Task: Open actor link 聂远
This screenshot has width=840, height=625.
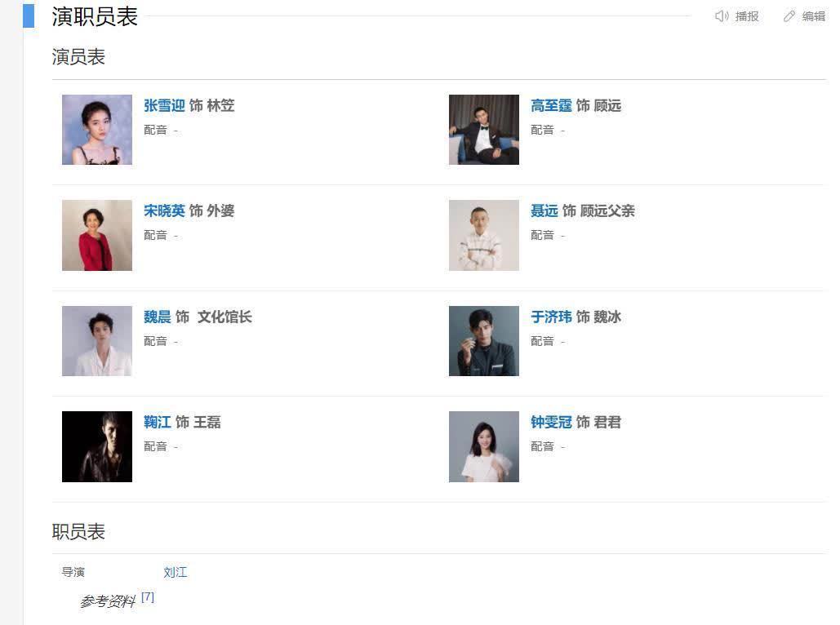Action: point(544,211)
